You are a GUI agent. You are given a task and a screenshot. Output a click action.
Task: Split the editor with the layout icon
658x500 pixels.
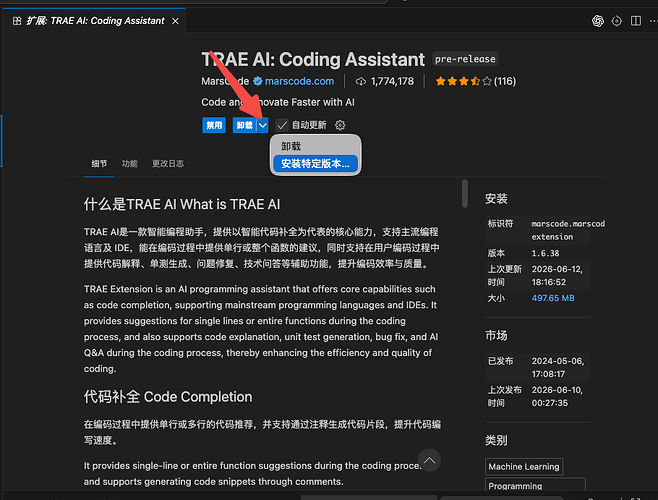point(636,21)
